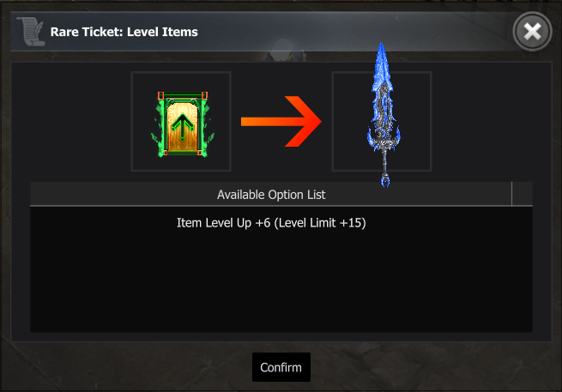
Task: Click narrow column right of list header
Action: tap(522, 195)
